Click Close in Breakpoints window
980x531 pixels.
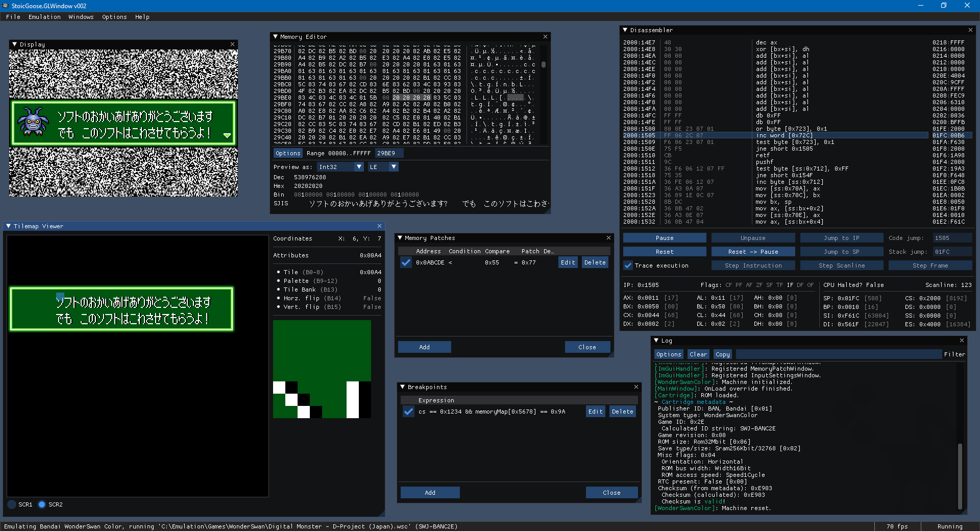(611, 493)
